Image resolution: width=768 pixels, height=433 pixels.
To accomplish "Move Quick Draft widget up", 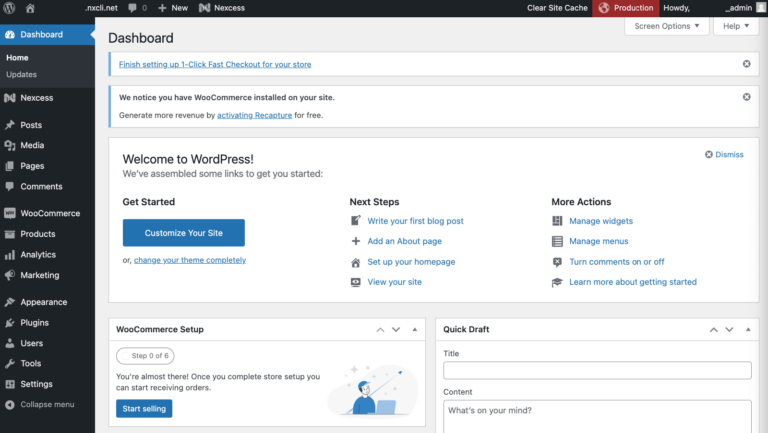I will point(714,330).
